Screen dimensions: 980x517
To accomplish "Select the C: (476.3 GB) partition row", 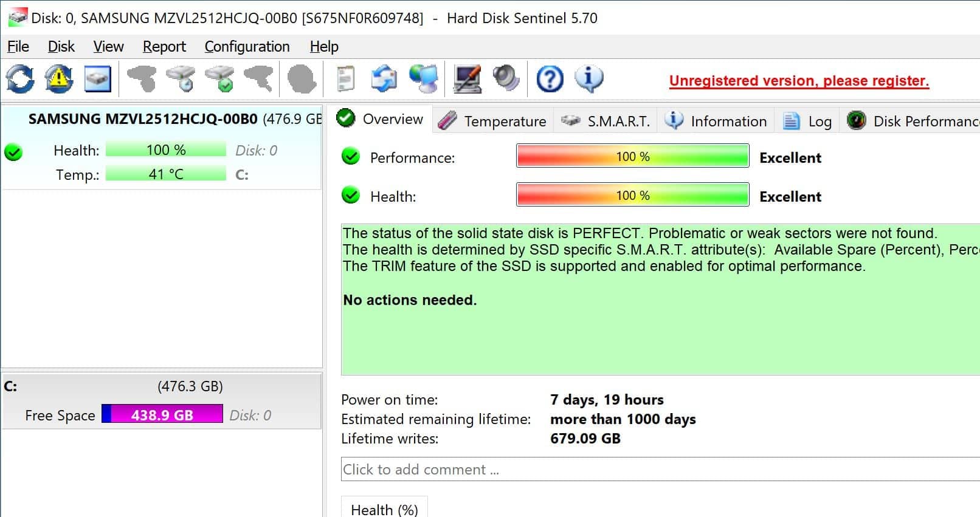I will click(x=162, y=401).
